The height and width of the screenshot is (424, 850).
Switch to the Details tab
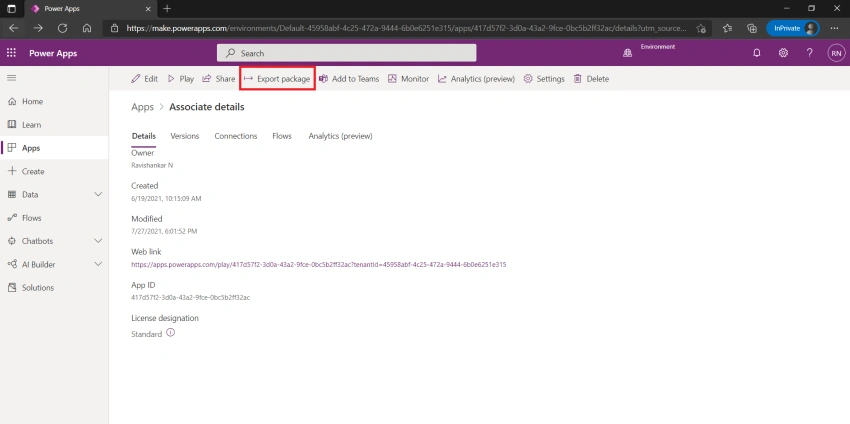tap(144, 136)
